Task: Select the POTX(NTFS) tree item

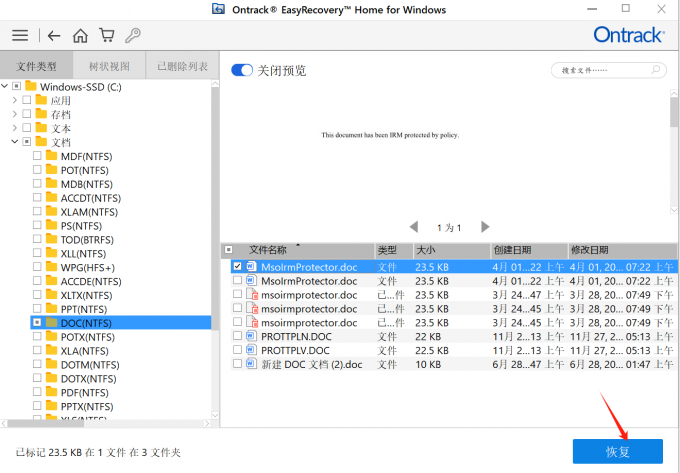Action: click(87, 337)
